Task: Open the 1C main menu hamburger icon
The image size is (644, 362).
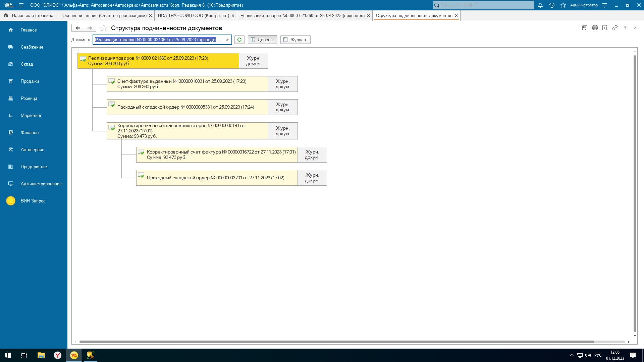Action: coord(21,5)
